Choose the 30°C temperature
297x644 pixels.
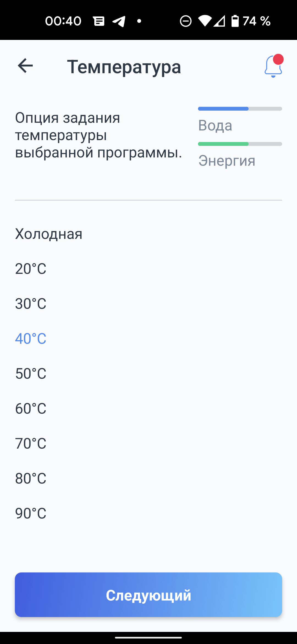(x=31, y=304)
